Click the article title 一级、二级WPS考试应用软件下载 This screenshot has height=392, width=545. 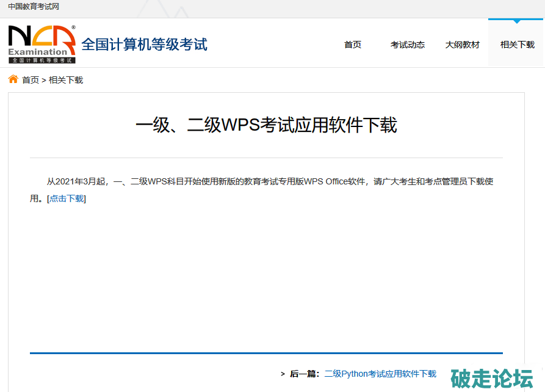coord(266,125)
